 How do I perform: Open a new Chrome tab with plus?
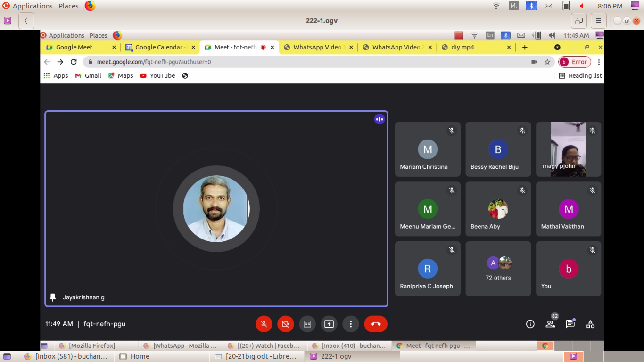(x=525, y=47)
